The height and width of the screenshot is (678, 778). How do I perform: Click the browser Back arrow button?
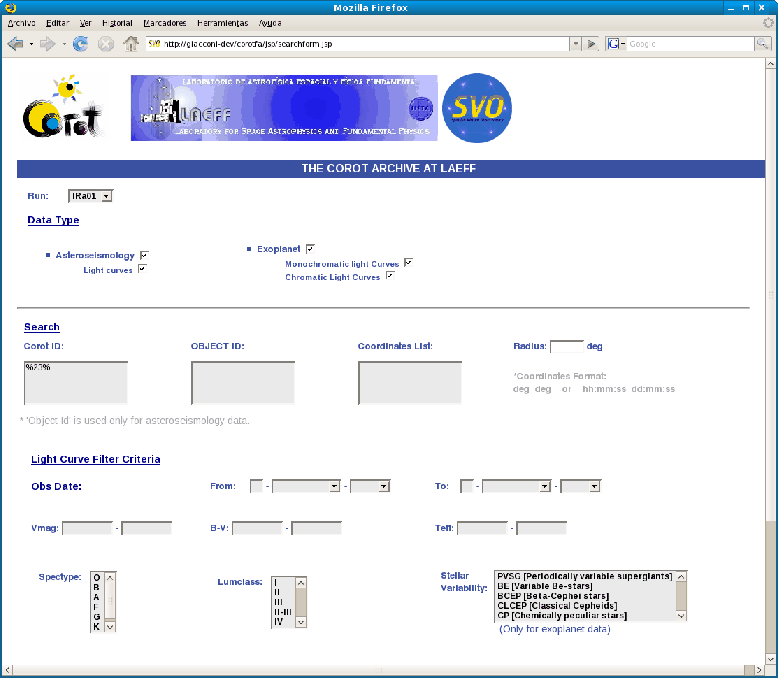point(15,44)
